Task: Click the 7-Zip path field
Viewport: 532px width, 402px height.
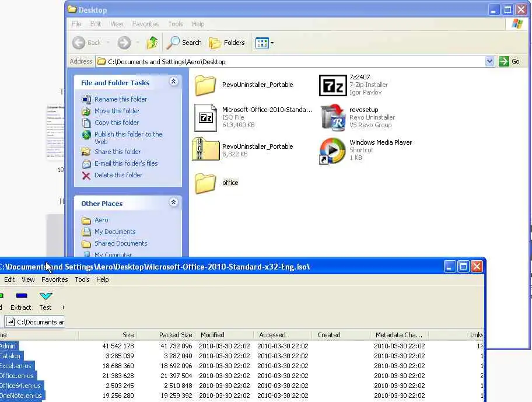Action: 34,322
